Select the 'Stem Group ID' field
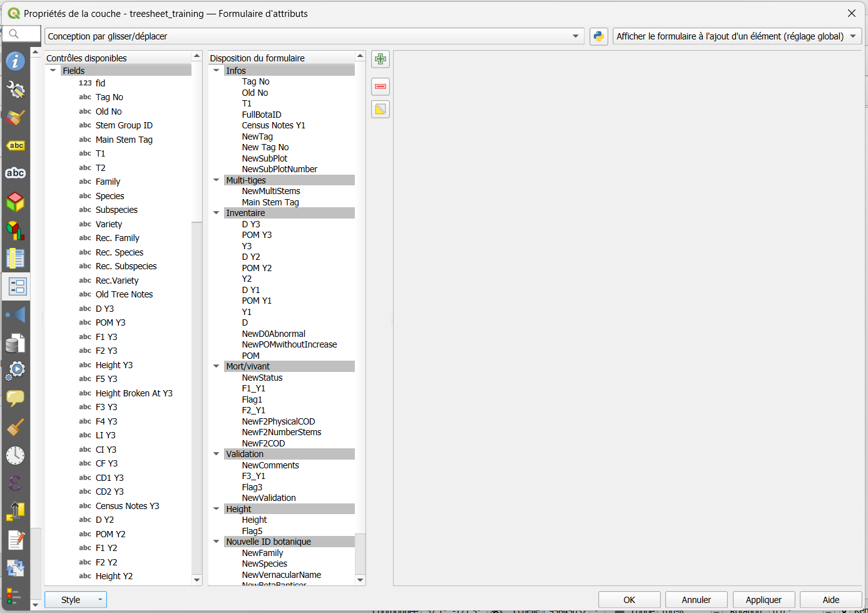 pos(124,125)
